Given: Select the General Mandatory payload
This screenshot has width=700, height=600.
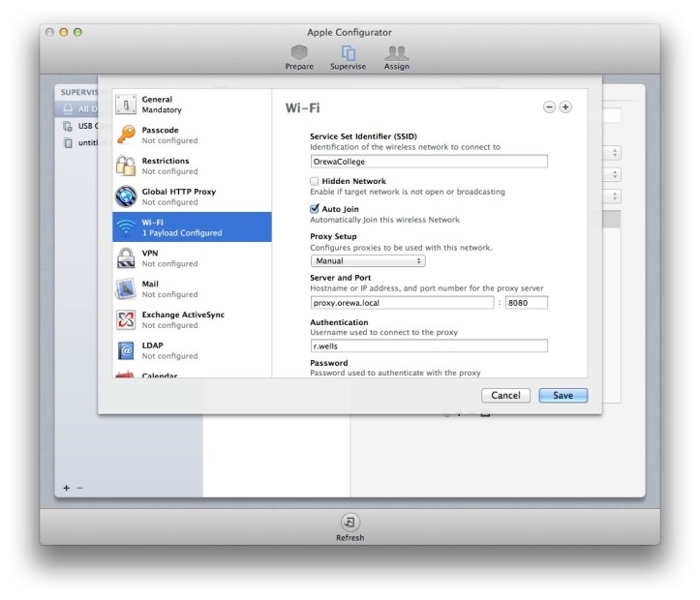Looking at the screenshot, I should click(x=192, y=105).
